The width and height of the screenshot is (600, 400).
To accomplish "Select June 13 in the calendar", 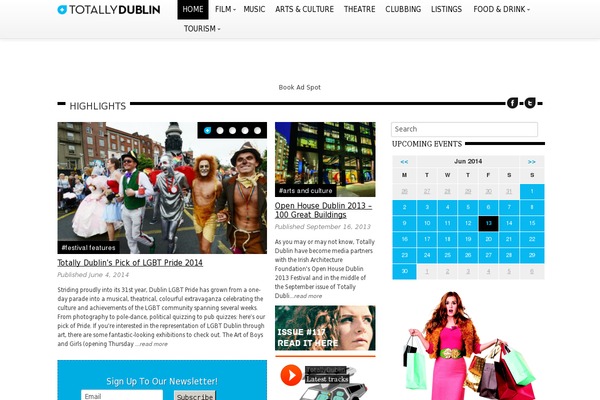I will pos(489,223).
